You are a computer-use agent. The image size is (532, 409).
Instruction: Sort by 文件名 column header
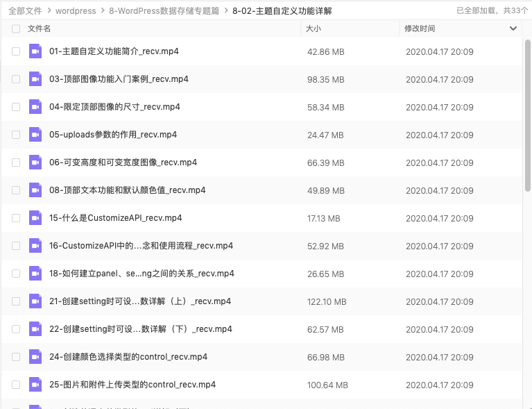[39, 28]
